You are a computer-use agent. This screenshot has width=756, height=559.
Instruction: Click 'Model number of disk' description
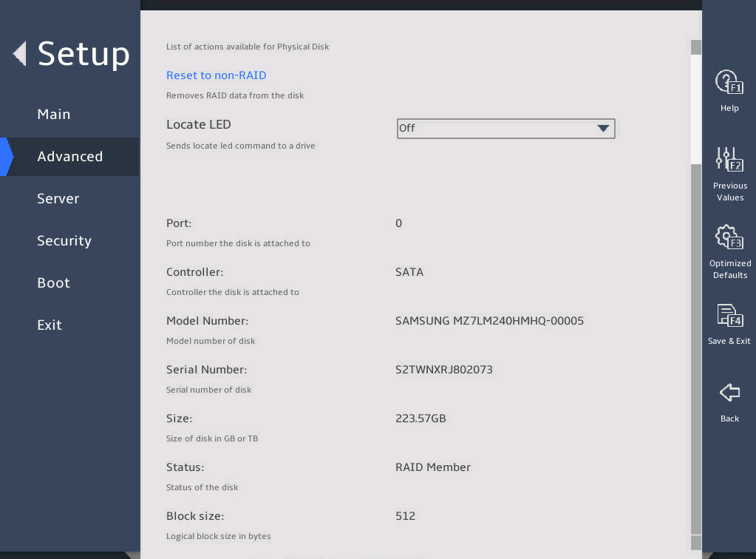[211, 341]
